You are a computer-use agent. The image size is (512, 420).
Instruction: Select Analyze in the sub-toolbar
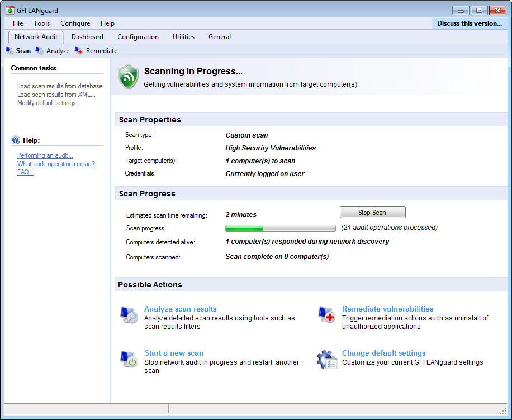(58, 51)
